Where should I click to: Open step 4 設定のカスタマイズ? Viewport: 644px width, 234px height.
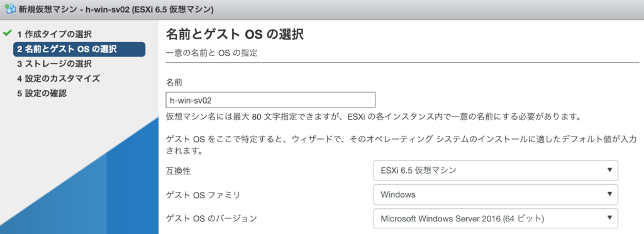(58, 79)
